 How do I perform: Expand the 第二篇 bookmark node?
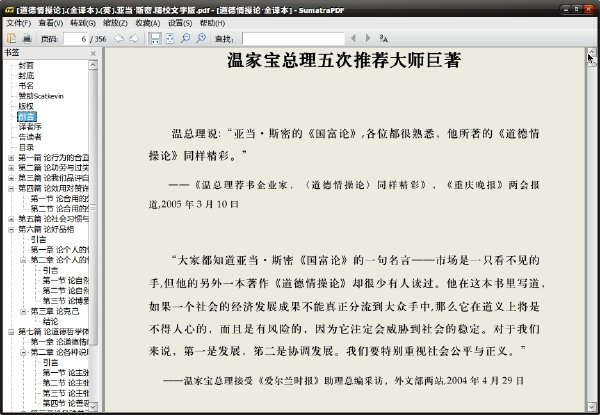11,168
